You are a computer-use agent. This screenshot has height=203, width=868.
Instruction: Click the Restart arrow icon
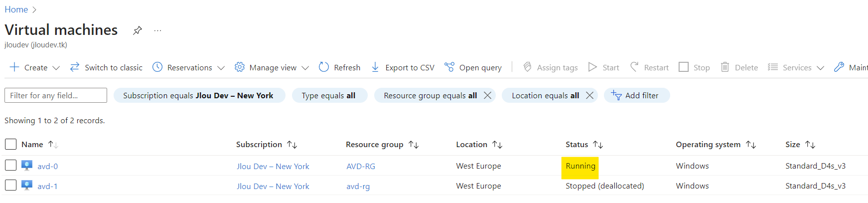click(x=634, y=67)
